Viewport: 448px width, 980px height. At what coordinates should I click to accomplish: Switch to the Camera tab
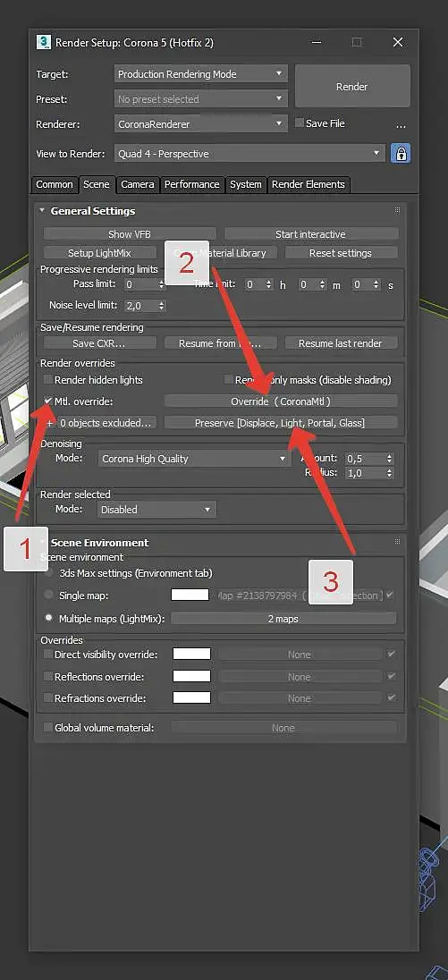point(138,184)
